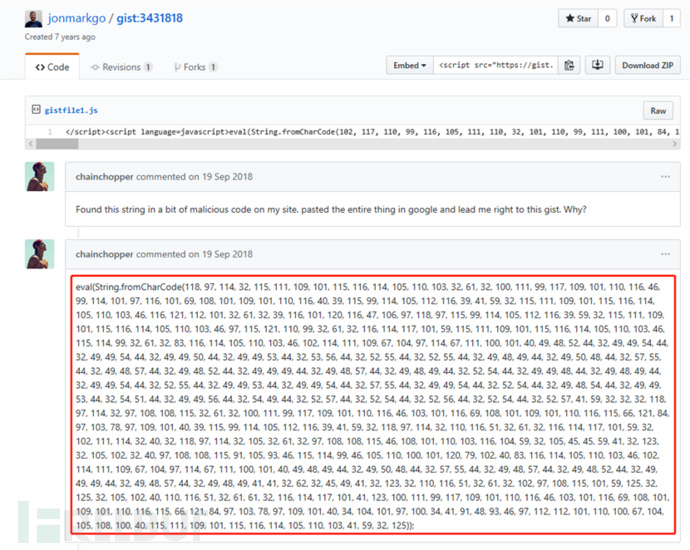
Task: Star this gist
Action: coord(578,18)
